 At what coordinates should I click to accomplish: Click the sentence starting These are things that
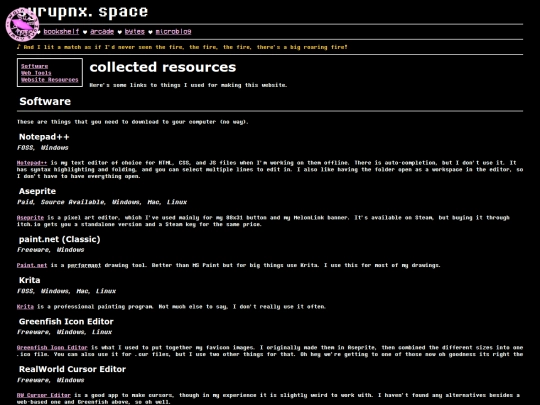tap(133, 122)
